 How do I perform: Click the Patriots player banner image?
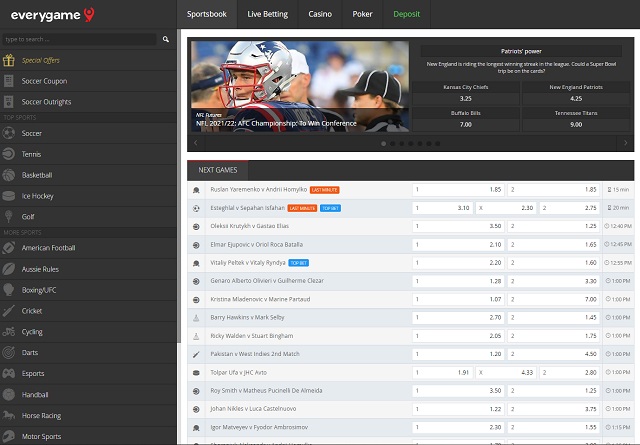tap(300, 86)
